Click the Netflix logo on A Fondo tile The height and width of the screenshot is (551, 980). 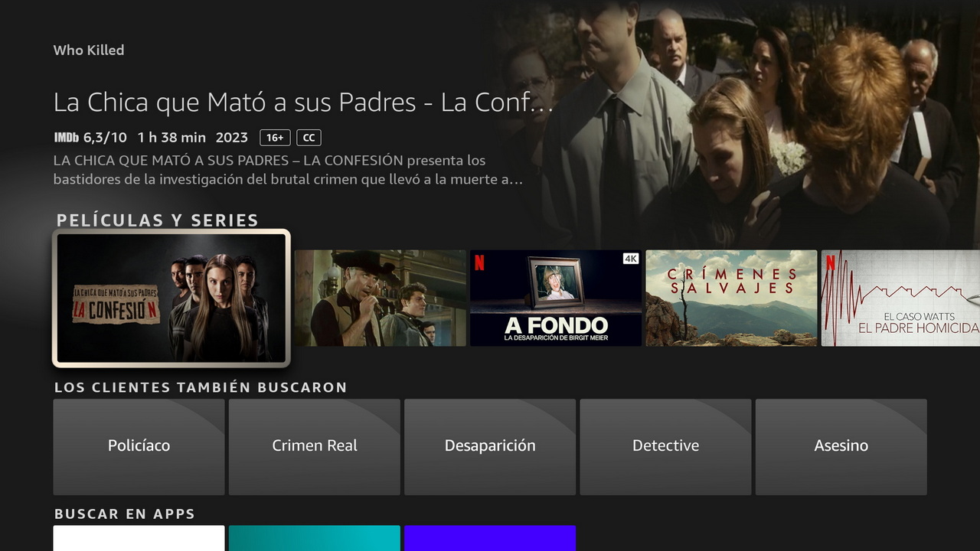pyautogui.click(x=479, y=262)
